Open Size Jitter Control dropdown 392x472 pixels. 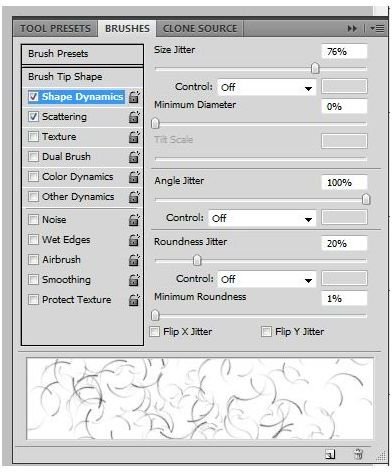[x=266, y=88]
